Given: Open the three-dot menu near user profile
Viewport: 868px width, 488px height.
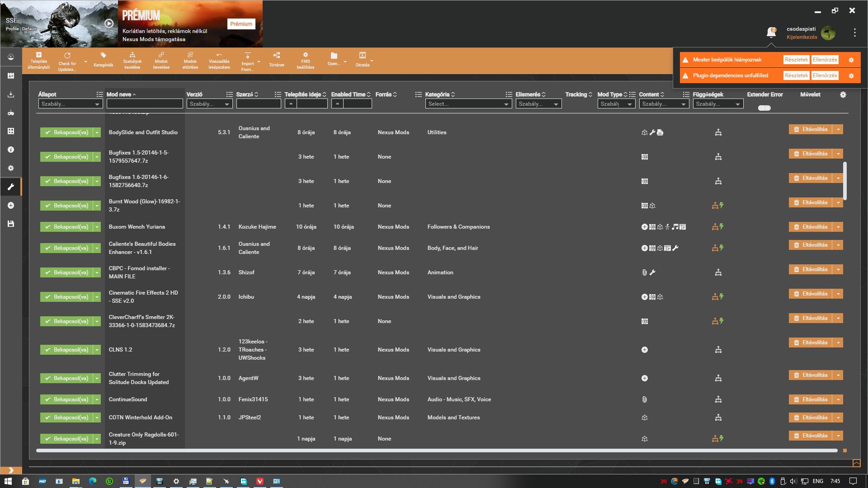Looking at the screenshot, I should click(x=854, y=33).
